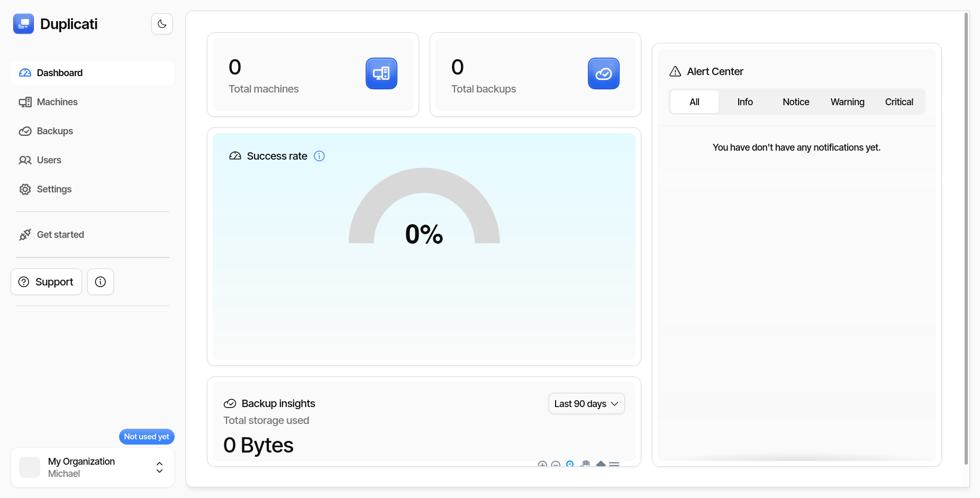
Task: Click the Total backups cloud icon
Action: [x=603, y=73]
